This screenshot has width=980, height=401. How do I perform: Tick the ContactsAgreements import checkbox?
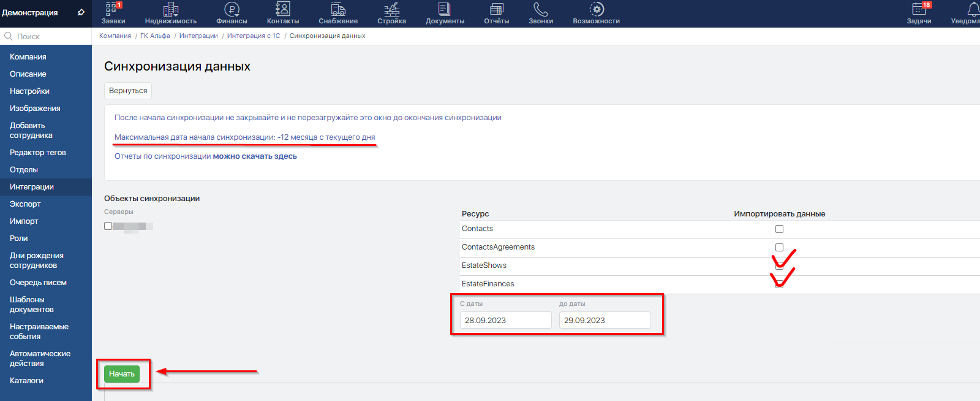779,247
